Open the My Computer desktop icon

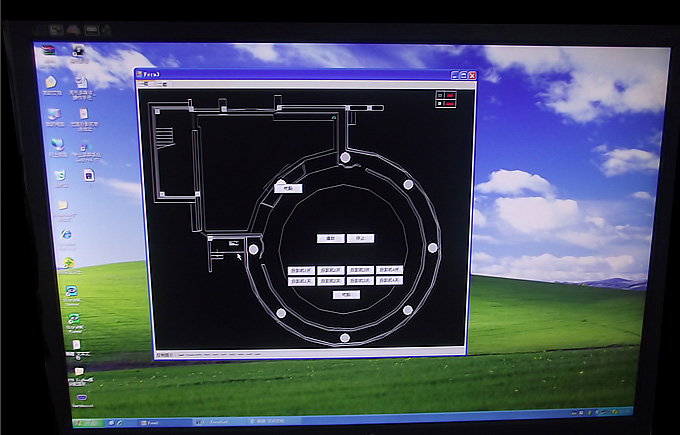tap(54, 115)
